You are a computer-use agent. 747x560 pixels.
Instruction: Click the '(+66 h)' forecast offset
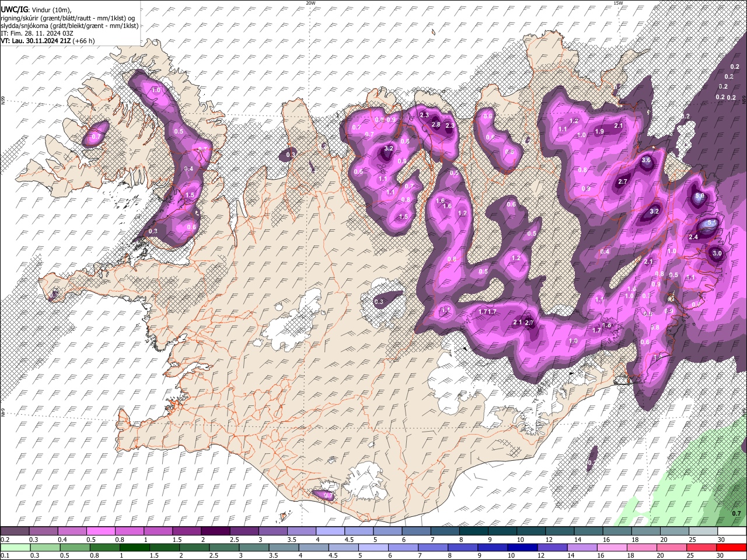pyautogui.click(x=84, y=41)
